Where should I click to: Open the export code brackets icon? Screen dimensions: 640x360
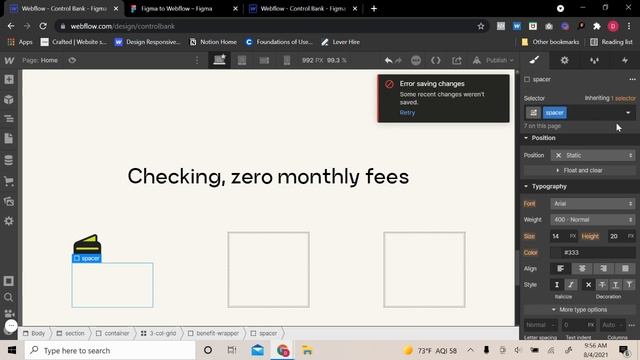tap(436, 60)
